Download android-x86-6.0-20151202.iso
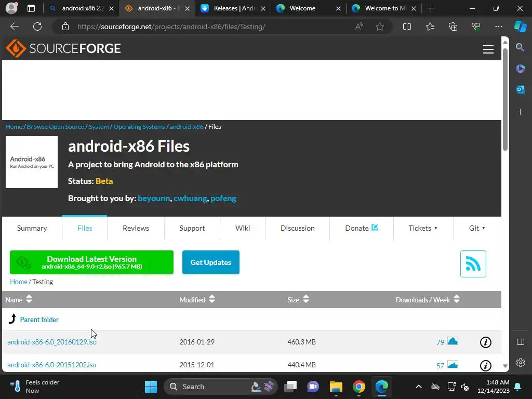 pyautogui.click(x=52, y=365)
